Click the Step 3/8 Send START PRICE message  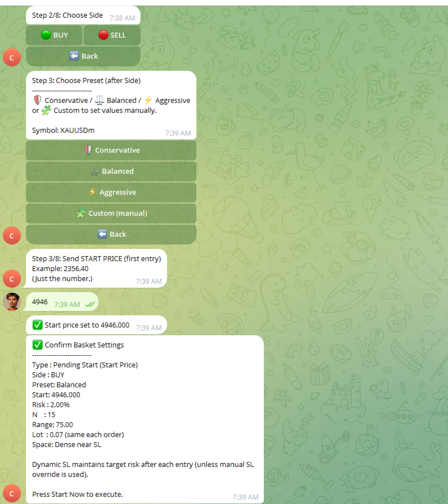[x=95, y=268]
